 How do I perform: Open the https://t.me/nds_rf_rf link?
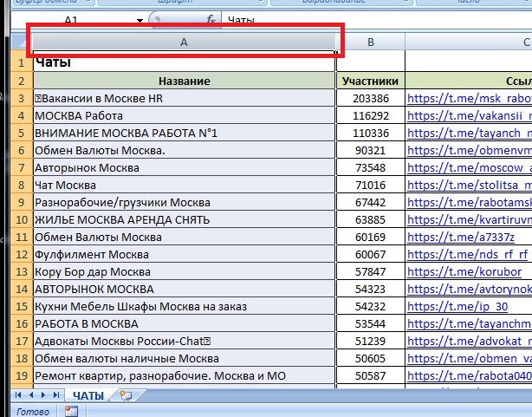coord(468,254)
